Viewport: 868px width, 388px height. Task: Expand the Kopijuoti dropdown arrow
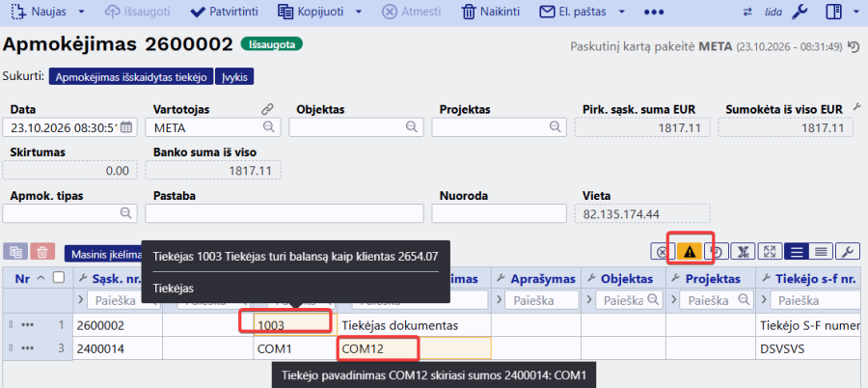(358, 12)
